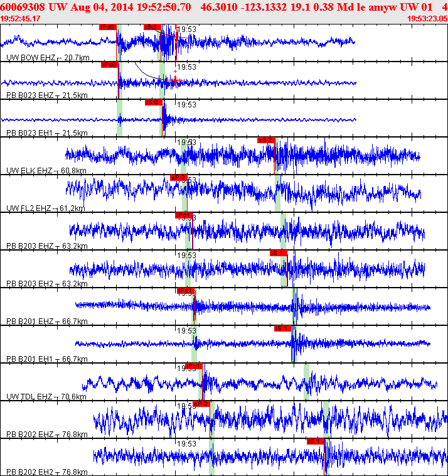Select the eP 2 pick flag on FL2 EHZ
448x476 pixels.
pos(179,178)
